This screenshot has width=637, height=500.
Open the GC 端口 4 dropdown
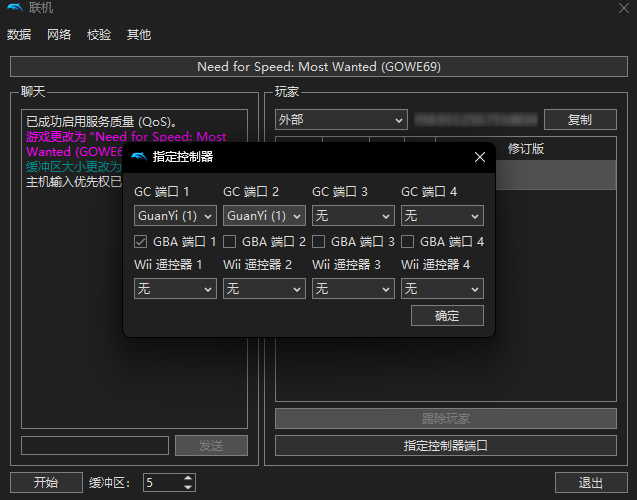pos(442,216)
